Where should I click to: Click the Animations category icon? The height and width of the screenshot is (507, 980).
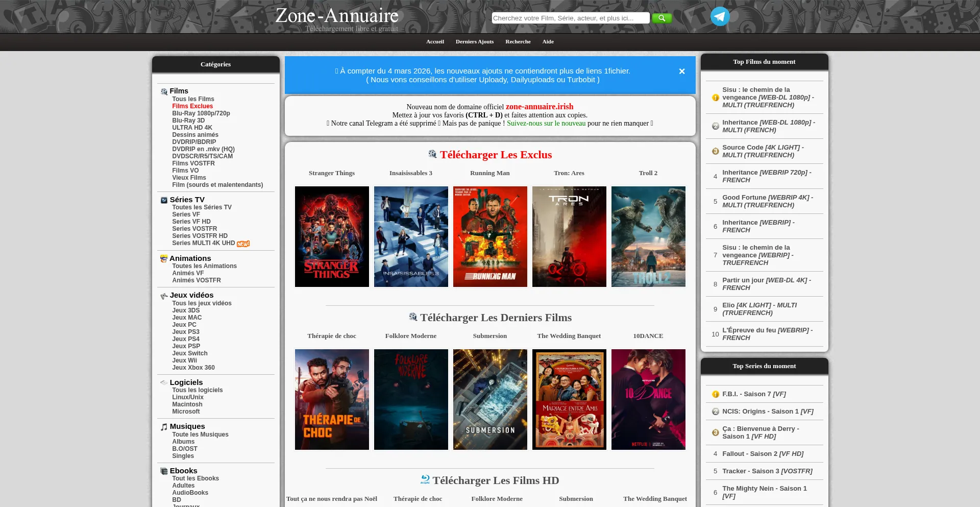click(x=164, y=259)
